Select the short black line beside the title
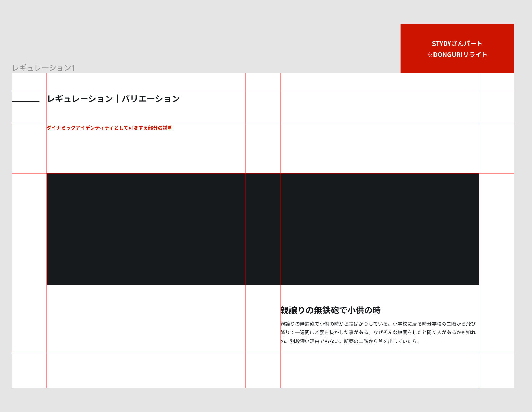 tap(25, 101)
